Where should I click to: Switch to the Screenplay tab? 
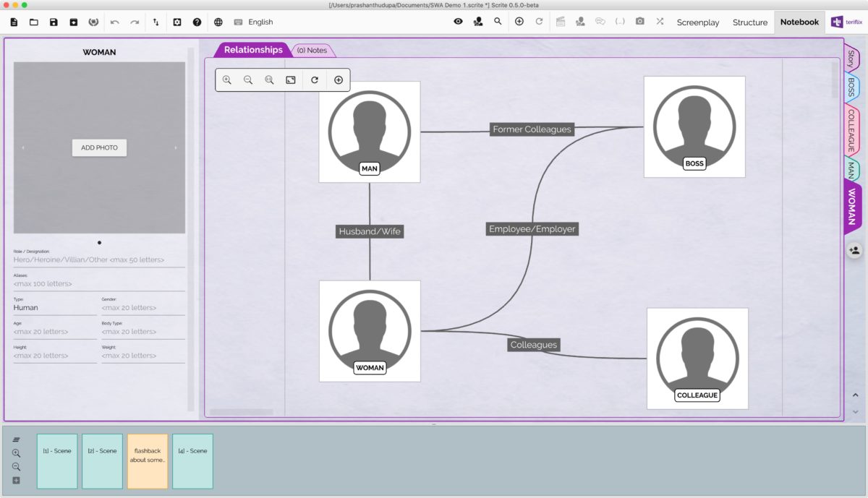(697, 22)
